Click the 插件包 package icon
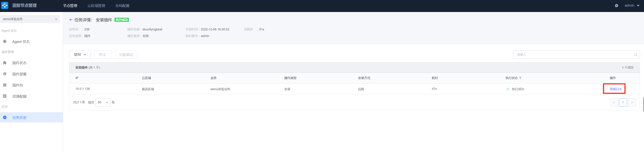The height and width of the screenshot is (153, 644). click(5, 85)
